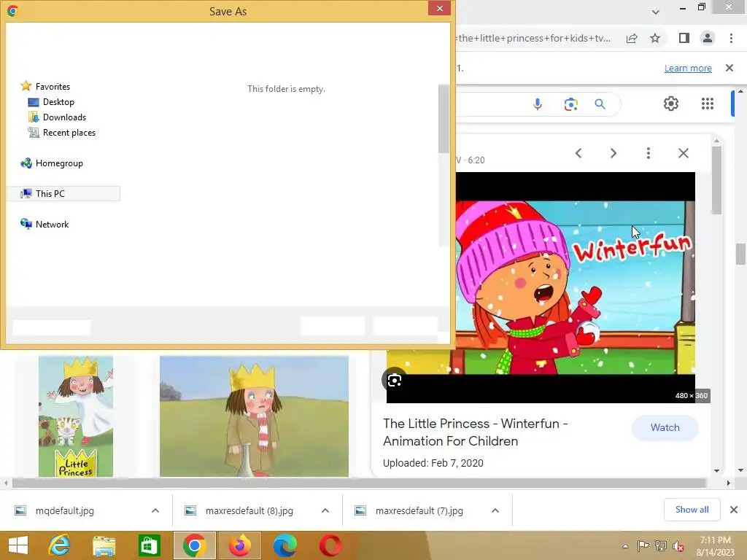Bookmark this page with the star icon
747x560 pixels.
[655, 38]
